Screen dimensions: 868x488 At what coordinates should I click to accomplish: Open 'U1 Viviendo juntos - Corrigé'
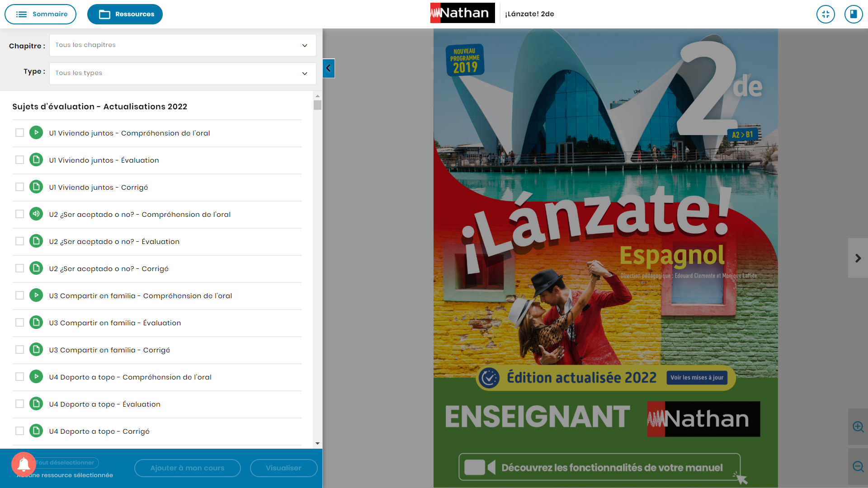tap(99, 188)
